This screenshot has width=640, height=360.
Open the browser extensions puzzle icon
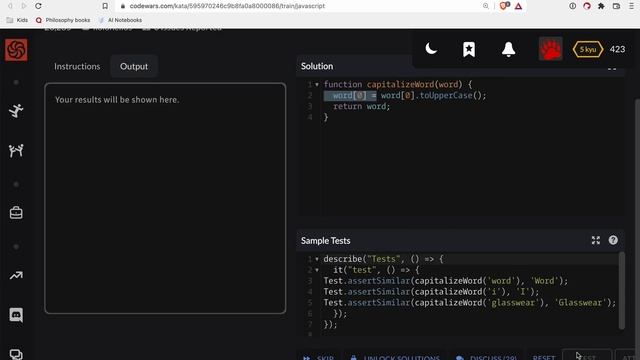click(x=601, y=6)
